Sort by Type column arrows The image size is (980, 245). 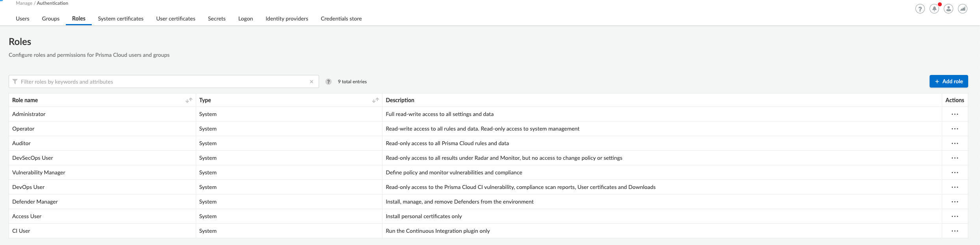click(x=375, y=100)
